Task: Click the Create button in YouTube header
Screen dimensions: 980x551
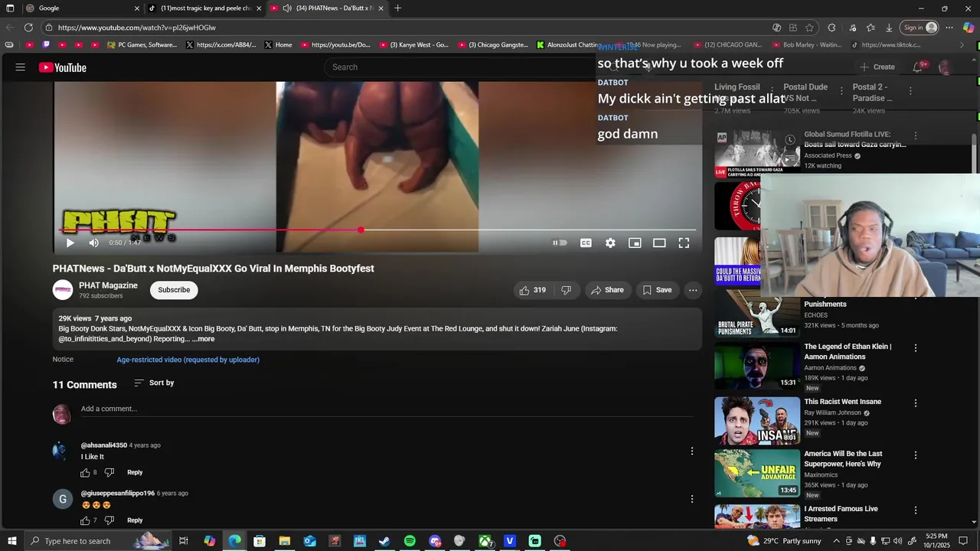Action: 877,67
